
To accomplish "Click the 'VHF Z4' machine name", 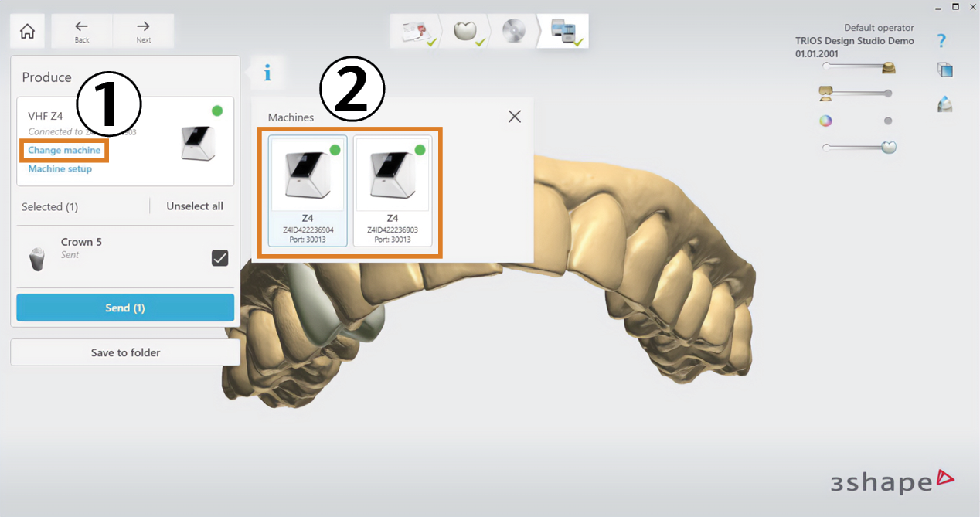I will pyautogui.click(x=46, y=116).
